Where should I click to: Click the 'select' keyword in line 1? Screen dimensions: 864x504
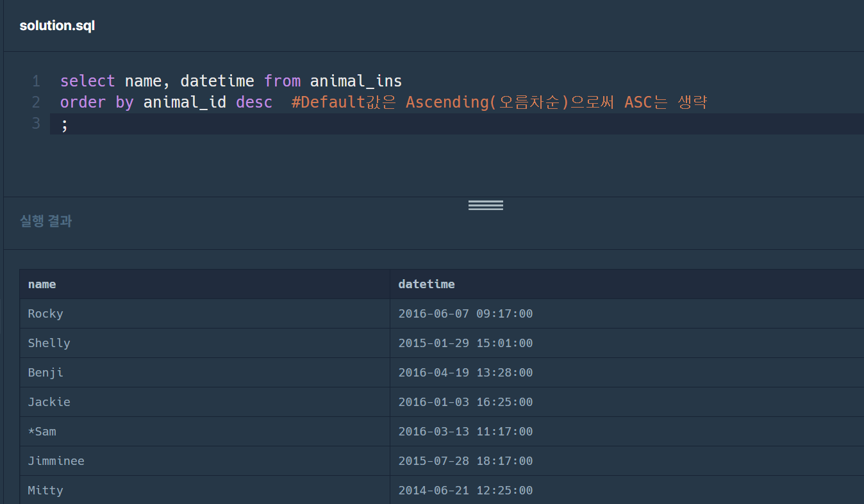(x=88, y=81)
